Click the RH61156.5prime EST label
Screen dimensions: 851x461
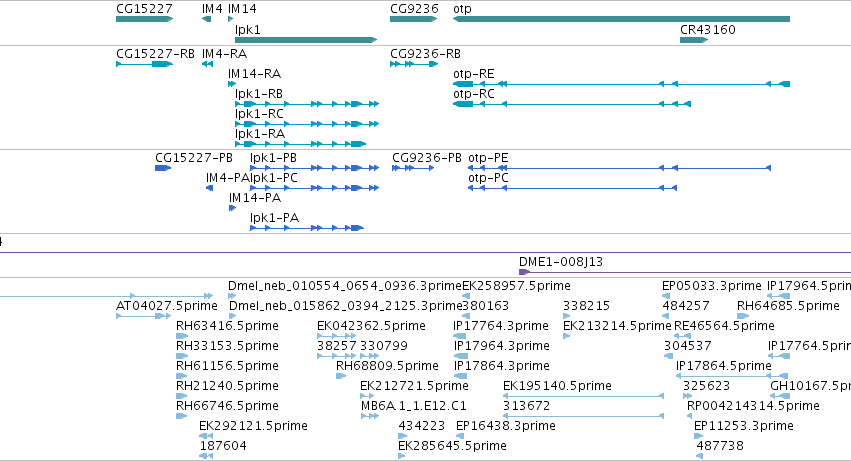227,366
